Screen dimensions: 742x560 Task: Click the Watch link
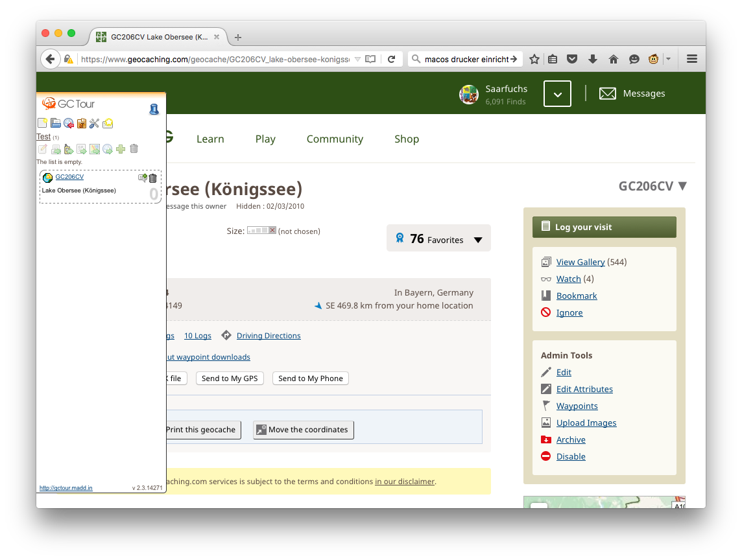[568, 279]
